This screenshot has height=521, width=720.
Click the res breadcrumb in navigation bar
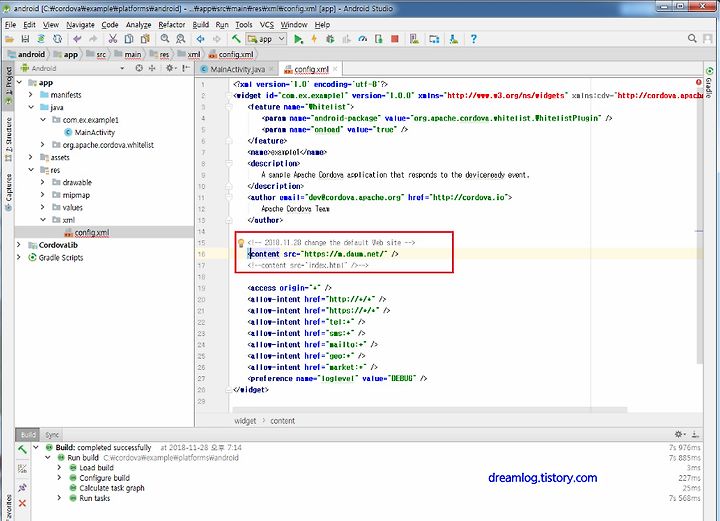[x=160, y=55]
